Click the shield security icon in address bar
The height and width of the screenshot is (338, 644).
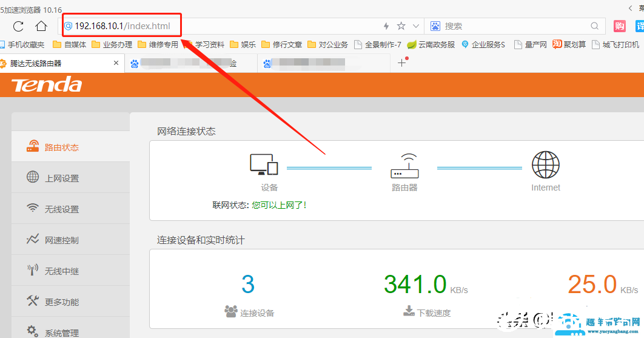(x=68, y=26)
